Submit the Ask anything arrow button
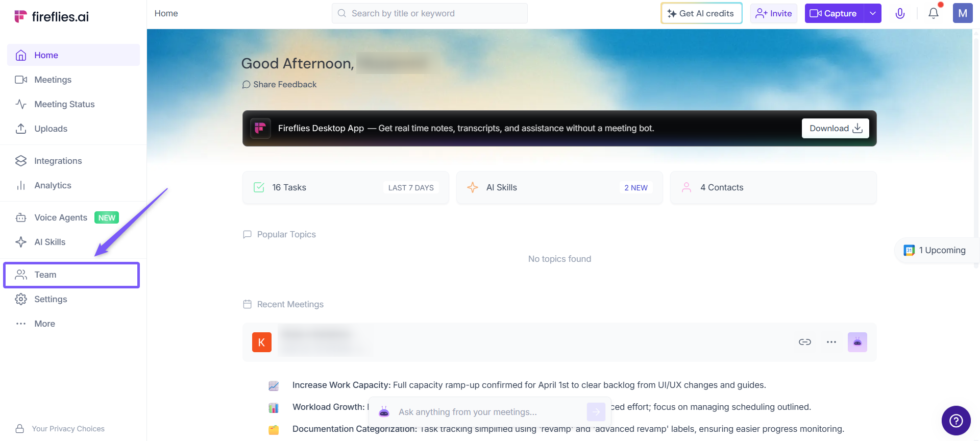 click(x=596, y=412)
